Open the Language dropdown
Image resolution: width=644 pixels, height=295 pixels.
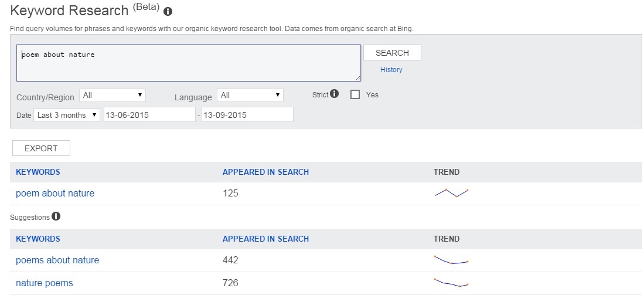tap(250, 95)
